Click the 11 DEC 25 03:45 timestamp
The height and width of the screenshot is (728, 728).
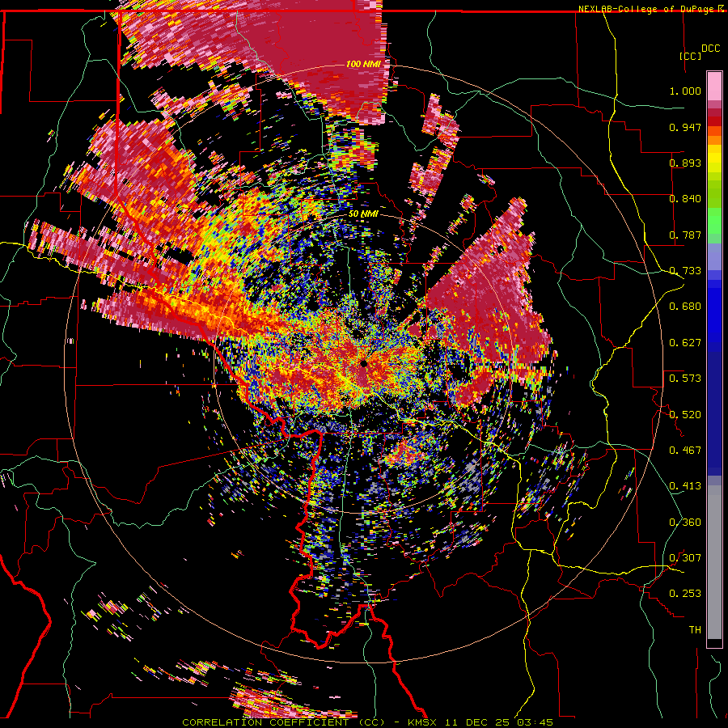pos(499,722)
